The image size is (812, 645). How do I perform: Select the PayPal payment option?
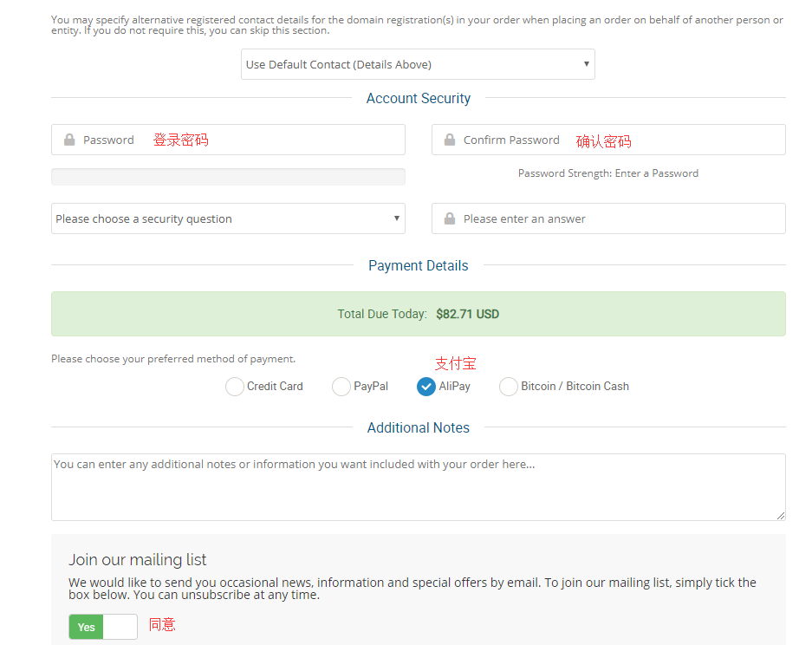[341, 387]
